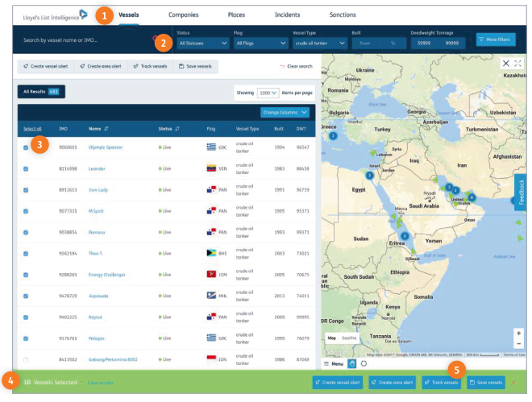532x402 pixels.
Task: Open the items per page dropdown
Action: click(268, 93)
